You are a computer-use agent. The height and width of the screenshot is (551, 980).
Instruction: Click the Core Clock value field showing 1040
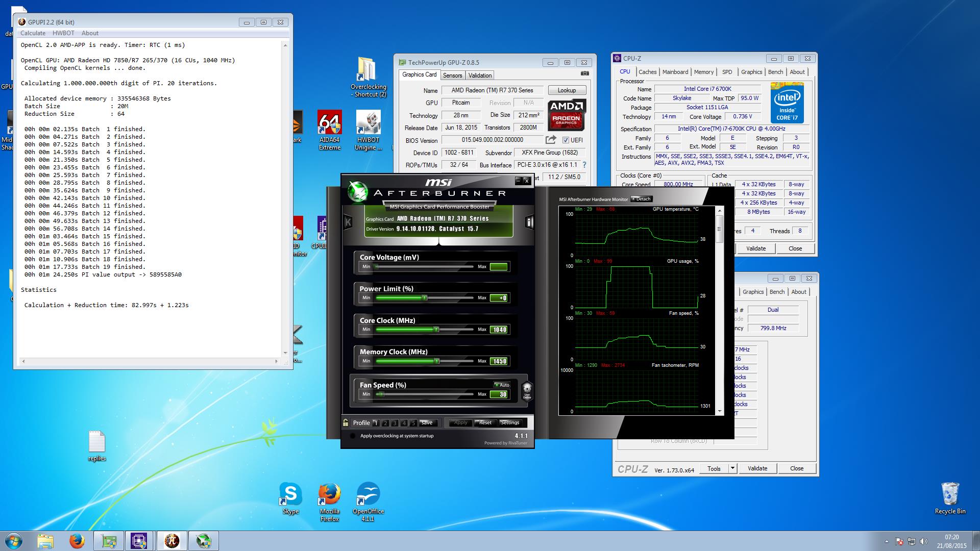coord(499,330)
